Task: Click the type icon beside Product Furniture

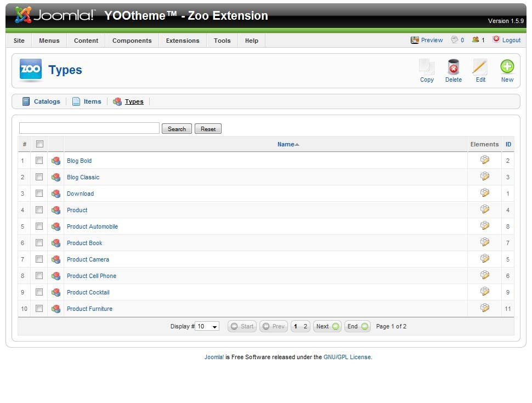Action: click(56, 309)
